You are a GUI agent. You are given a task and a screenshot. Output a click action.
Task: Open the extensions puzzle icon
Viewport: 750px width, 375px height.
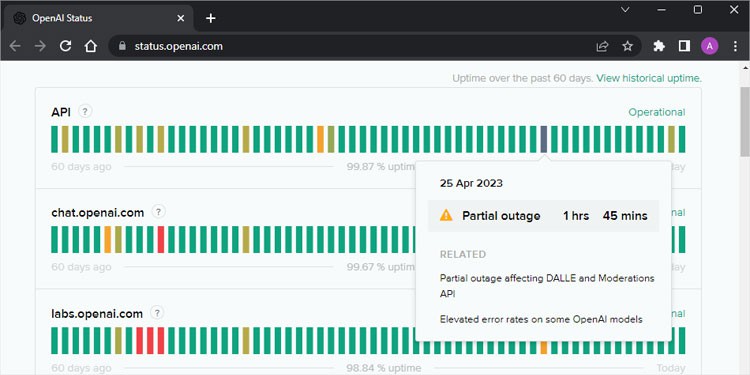point(659,46)
